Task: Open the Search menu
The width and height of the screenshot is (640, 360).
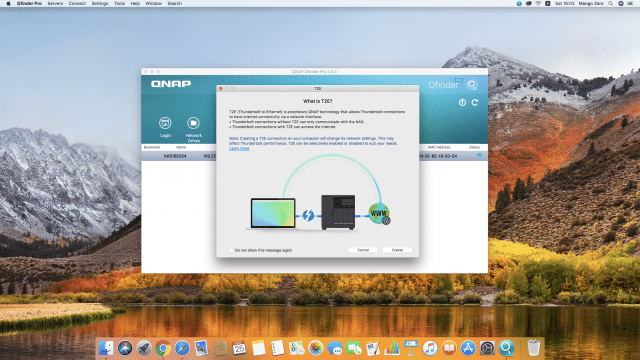Action: coord(175,3)
